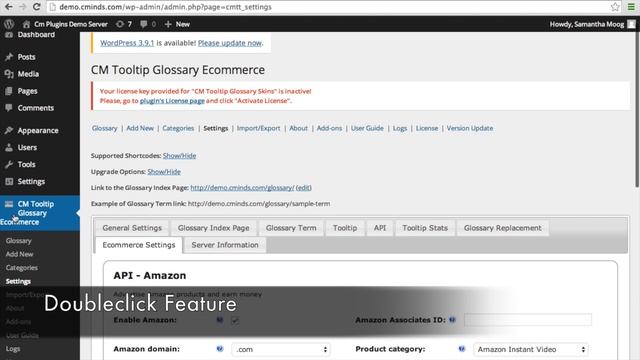Open comments bubble in admin bar
The height and width of the screenshot is (360, 640).
pyautogui.click(x=148, y=24)
